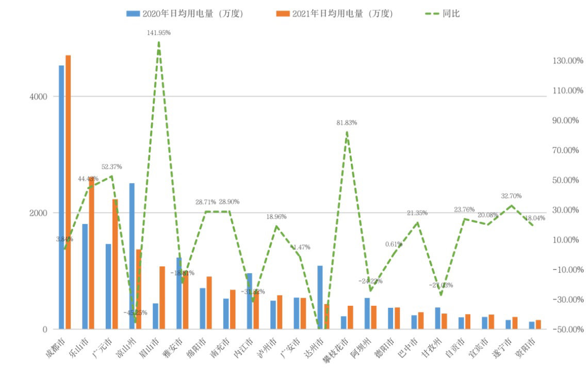Click the blue bar for 达州市
This screenshot has height=379, width=588.
click(x=320, y=297)
